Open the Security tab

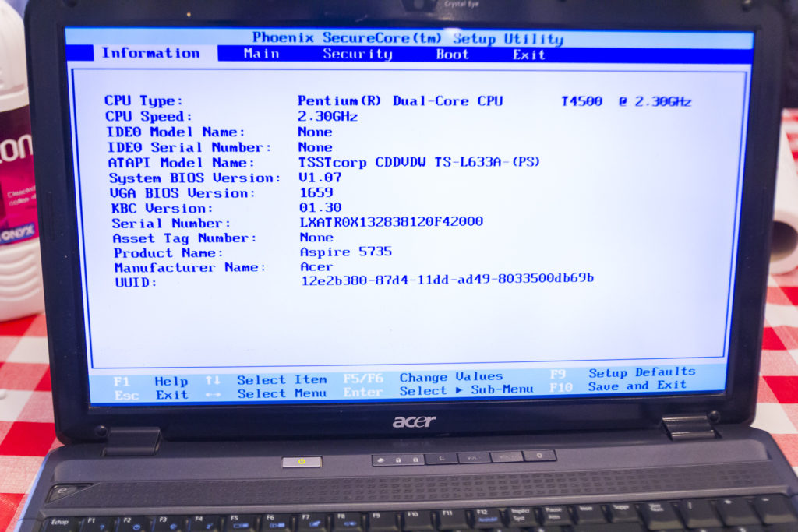pos(357,54)
